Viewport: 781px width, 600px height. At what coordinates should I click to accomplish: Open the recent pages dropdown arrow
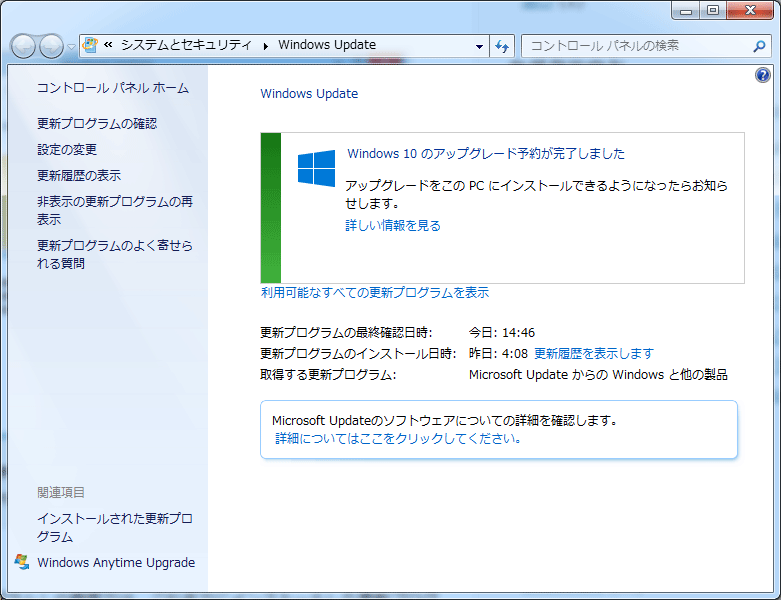click(71, 47)
